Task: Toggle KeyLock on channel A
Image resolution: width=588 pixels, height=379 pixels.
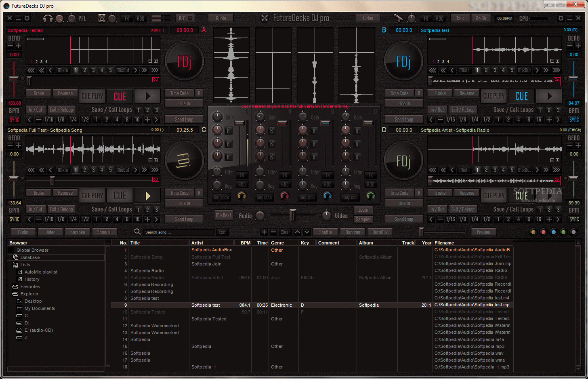Action: (265, 197)
